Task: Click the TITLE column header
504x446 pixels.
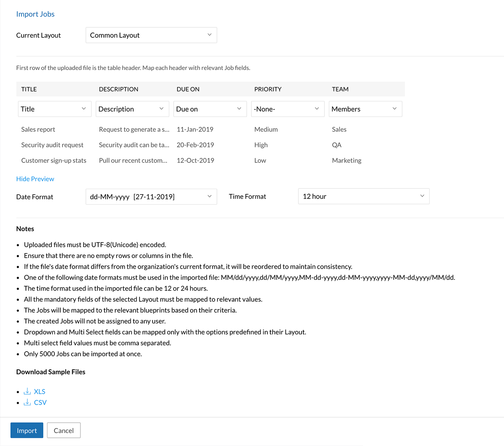Action: pos(29,89)
